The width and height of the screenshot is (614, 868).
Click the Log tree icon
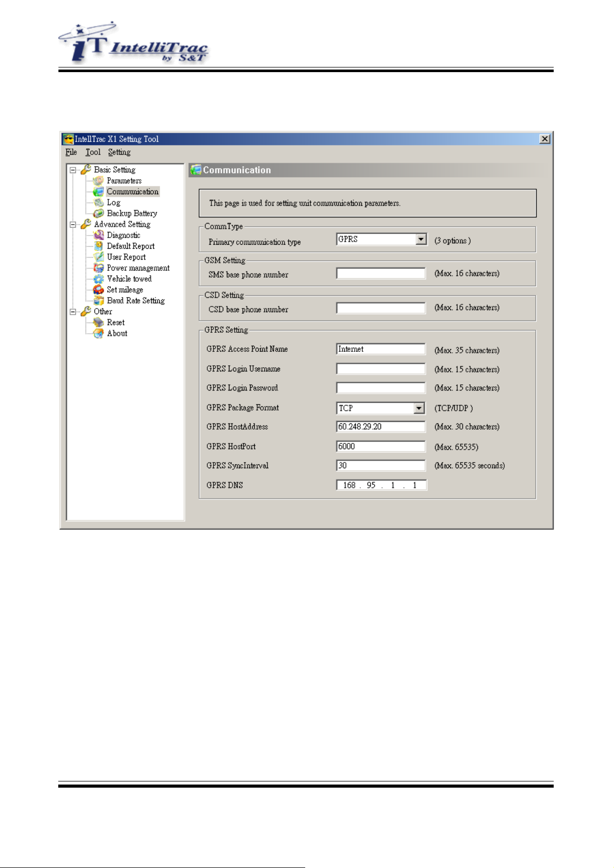[98, 202]
